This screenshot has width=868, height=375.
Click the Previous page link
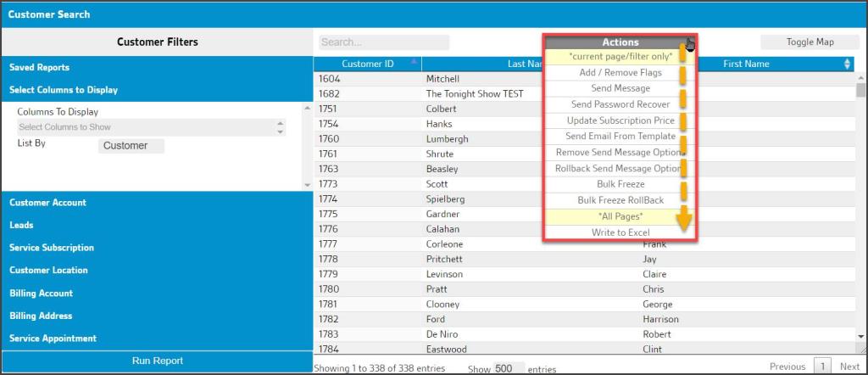pos(787,367)
